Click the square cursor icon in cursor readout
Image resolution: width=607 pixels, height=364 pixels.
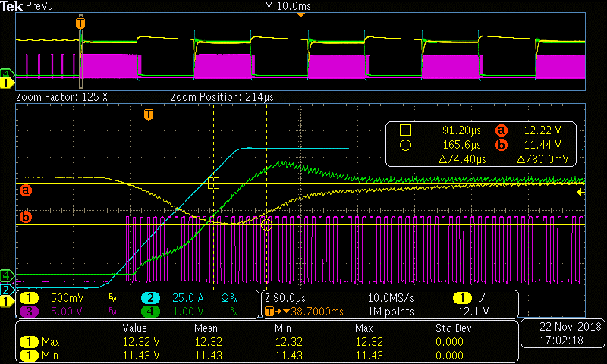pos(405,130)
